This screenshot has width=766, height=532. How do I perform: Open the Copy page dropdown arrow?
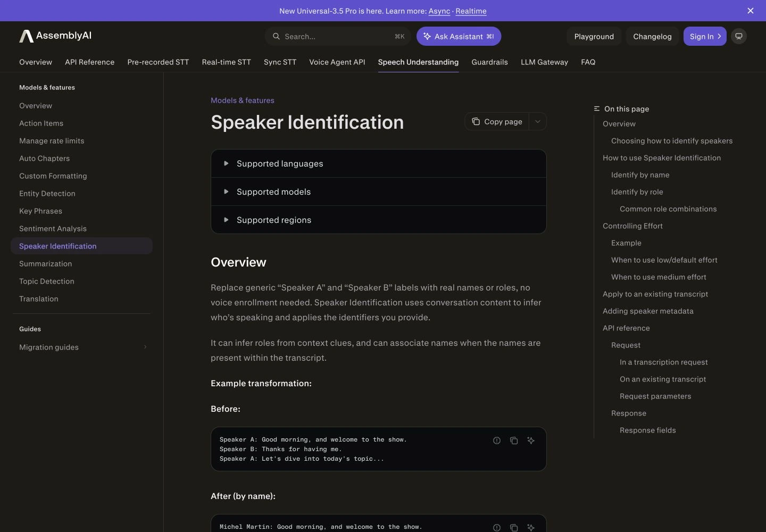(x=538, y=121)
